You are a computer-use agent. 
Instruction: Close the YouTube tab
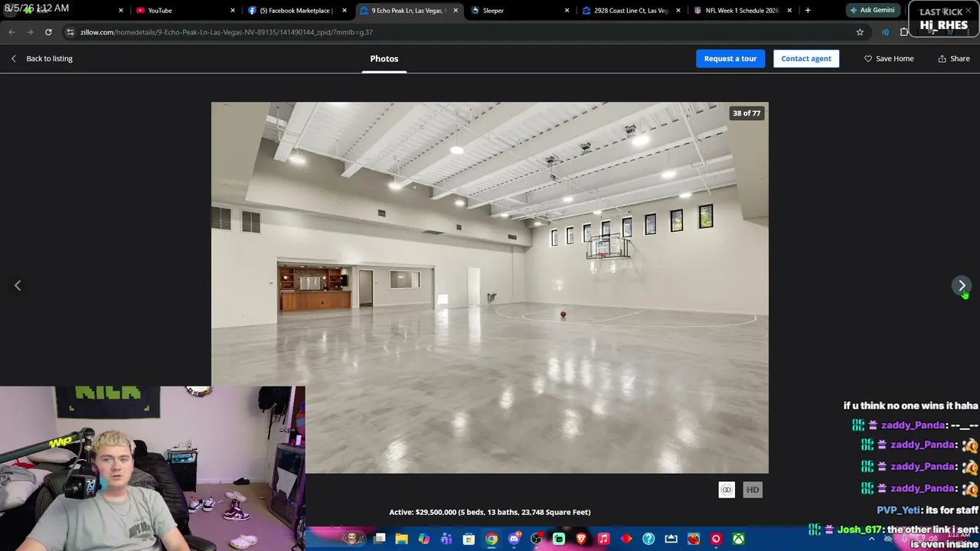pyautogui.click(x=233, y=10)
